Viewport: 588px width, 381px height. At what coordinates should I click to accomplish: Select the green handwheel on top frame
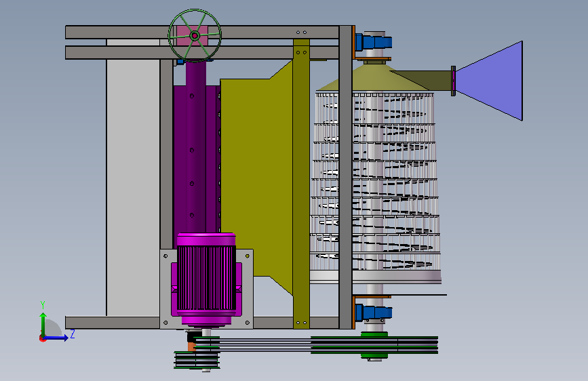pyautogui.click(x=195, y=36)
